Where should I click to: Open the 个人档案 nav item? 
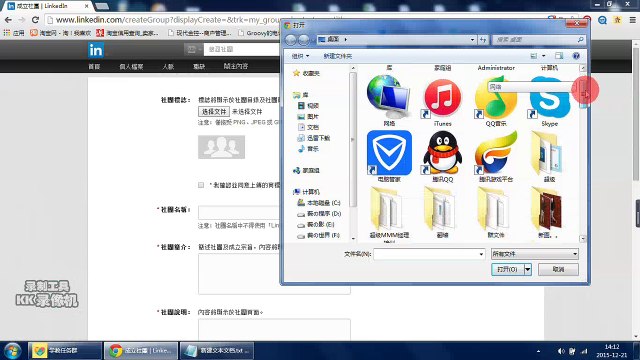click(131, 67)
